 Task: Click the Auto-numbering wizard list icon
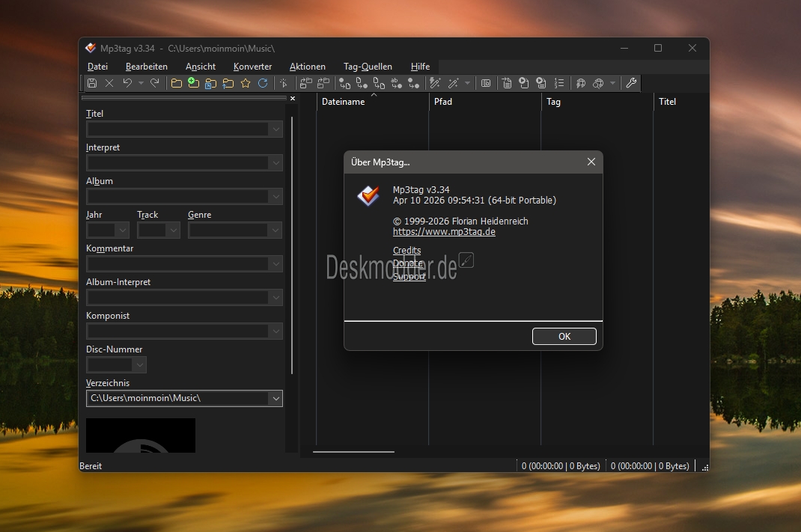[558, 83]
